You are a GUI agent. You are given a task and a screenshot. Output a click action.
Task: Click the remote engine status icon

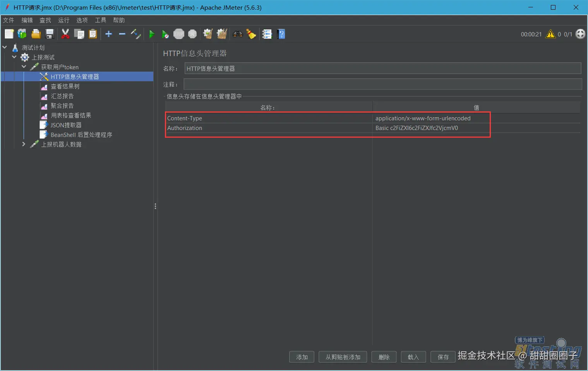(580, 34)
